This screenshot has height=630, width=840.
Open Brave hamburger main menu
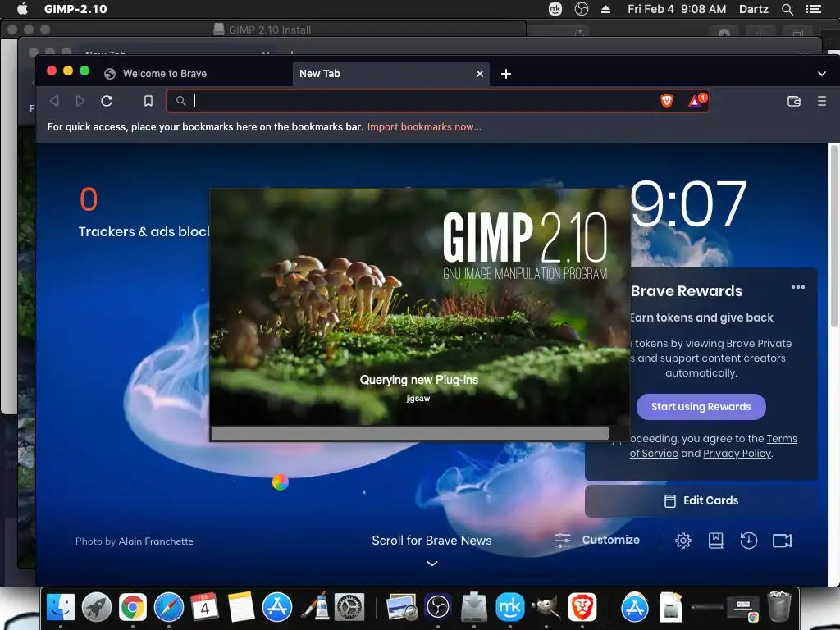click(x=822, y=101)
